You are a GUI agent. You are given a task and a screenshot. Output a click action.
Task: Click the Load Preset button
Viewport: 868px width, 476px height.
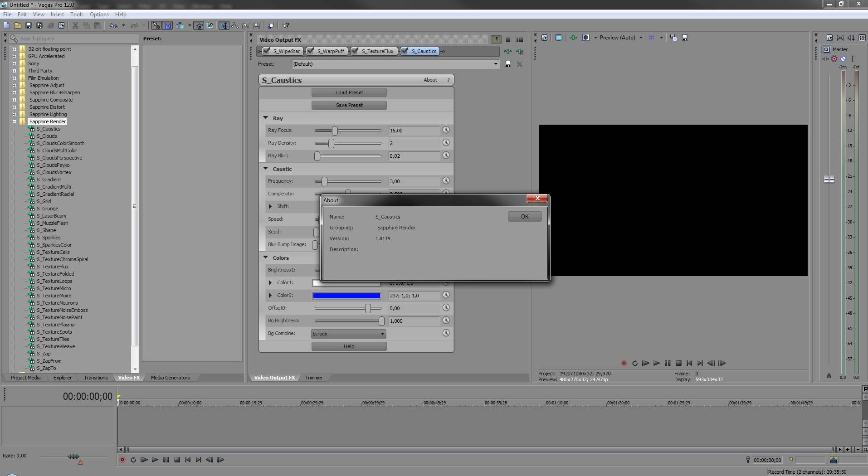pos(349,92)
